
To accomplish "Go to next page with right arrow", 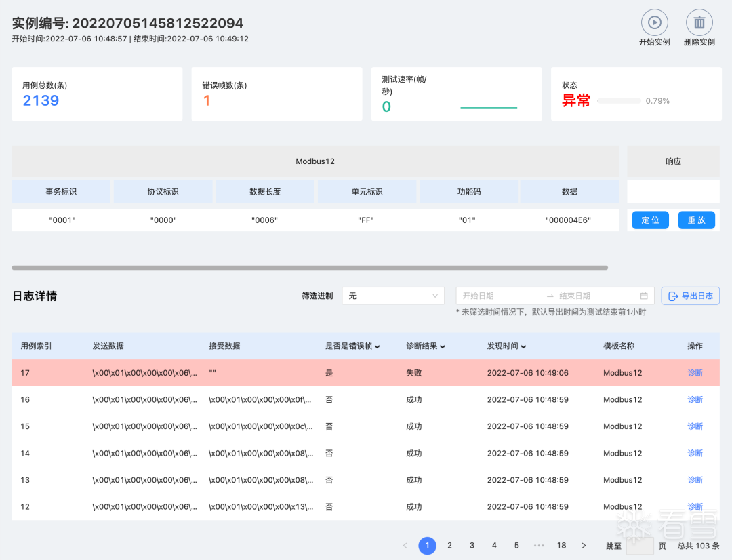I will click(x=584, y=546).
